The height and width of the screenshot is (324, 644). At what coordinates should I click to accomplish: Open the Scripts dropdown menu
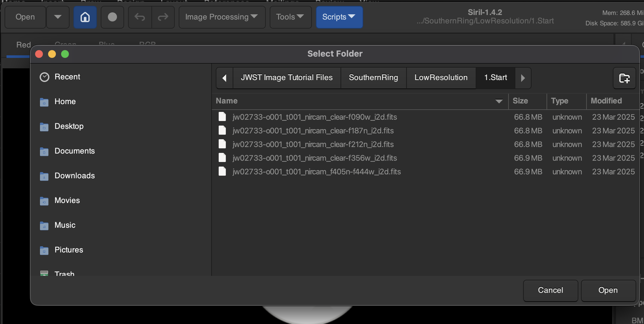339,17
